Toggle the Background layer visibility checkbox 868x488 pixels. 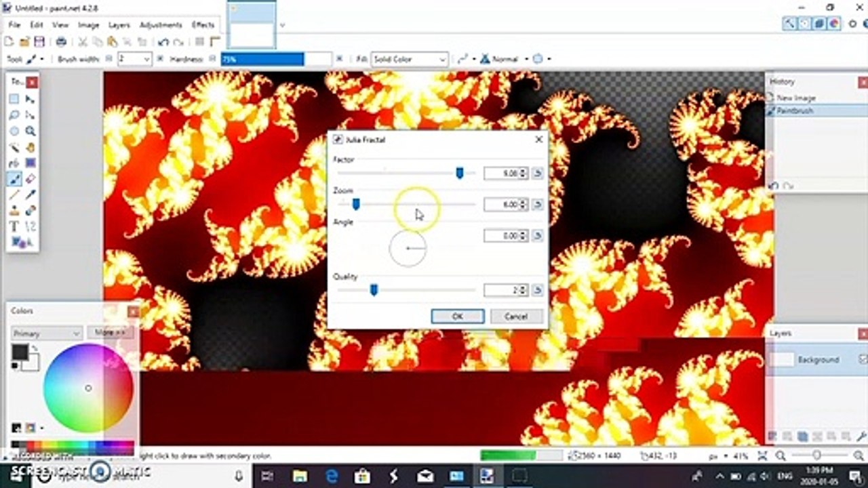coord(863,359)
